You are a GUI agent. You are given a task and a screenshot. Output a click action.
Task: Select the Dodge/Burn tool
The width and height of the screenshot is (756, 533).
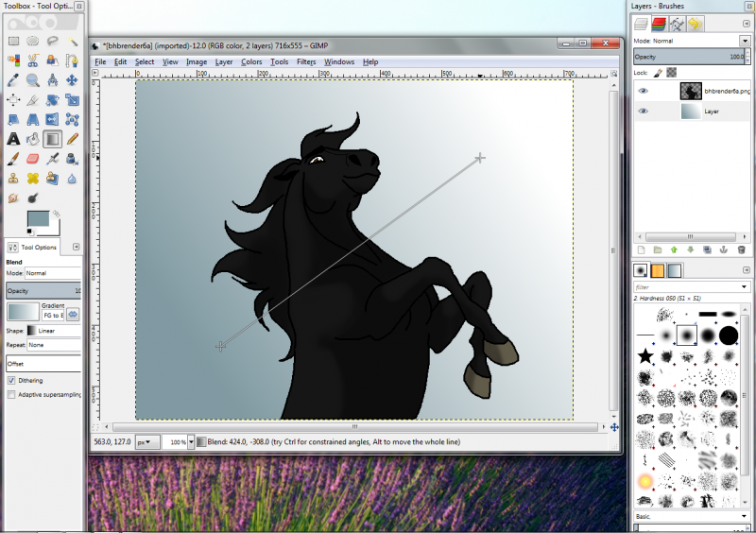click(x=33, y=198)
